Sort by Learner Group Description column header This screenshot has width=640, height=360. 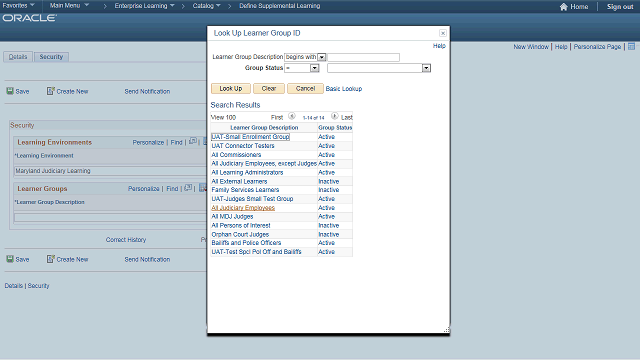coord(264,128)
